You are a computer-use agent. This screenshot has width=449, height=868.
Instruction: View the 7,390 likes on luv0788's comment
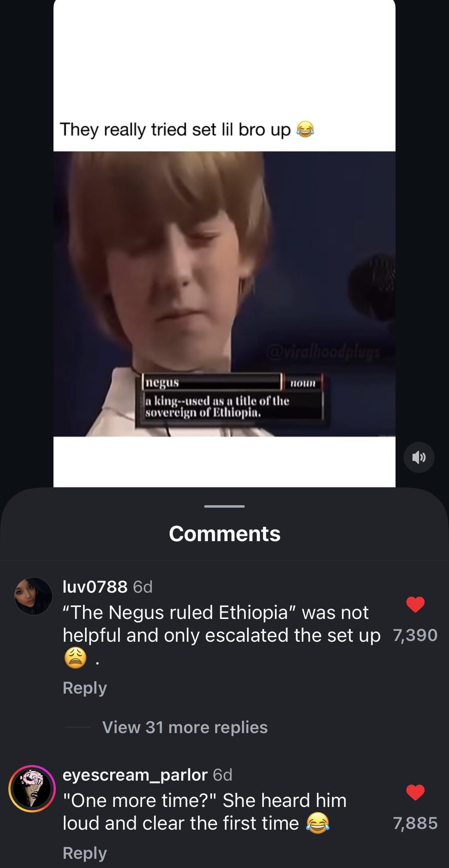tap(415, 635)
